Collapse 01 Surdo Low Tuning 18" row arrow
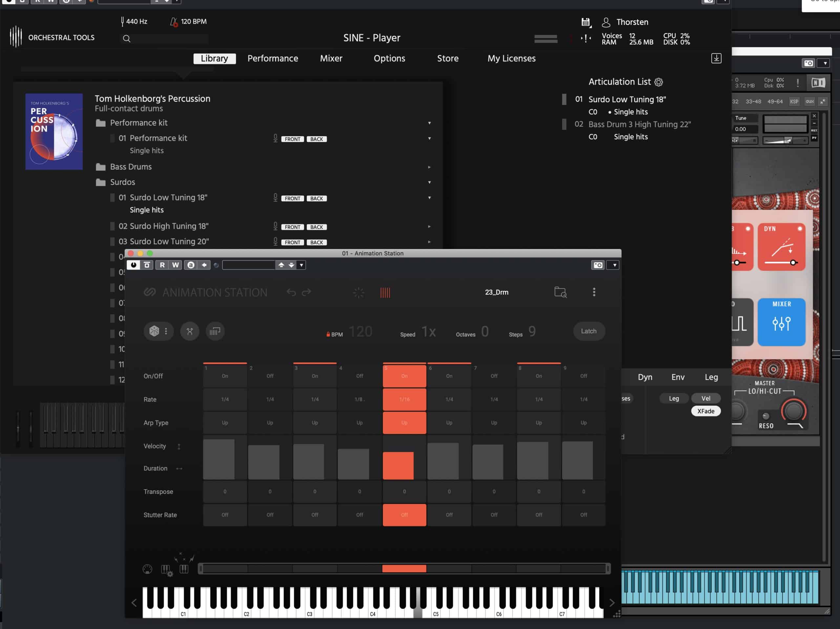Image resolution: width=840 pixels, height=629 pixels. point(430,198)
